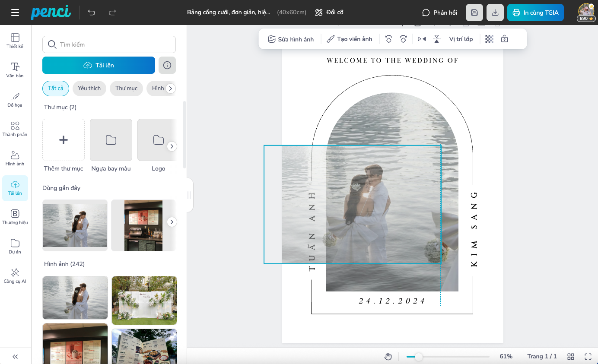The image size is (598, 364).
Task: Open the transparency checkerboard icon
Action: click(489, 39)
